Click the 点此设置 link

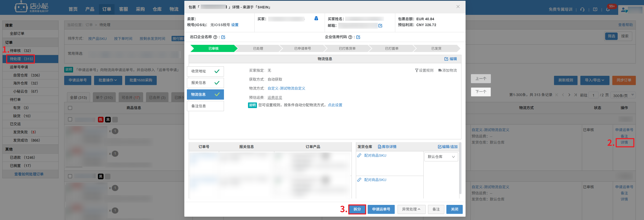[x=335, y=105]
